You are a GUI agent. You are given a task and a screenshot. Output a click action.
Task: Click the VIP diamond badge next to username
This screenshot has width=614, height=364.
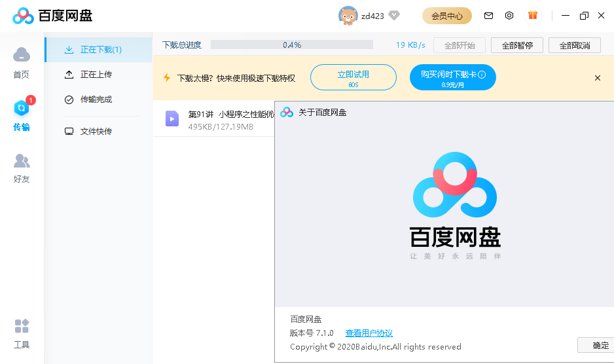pyautogui.click(x=394, y=15)
